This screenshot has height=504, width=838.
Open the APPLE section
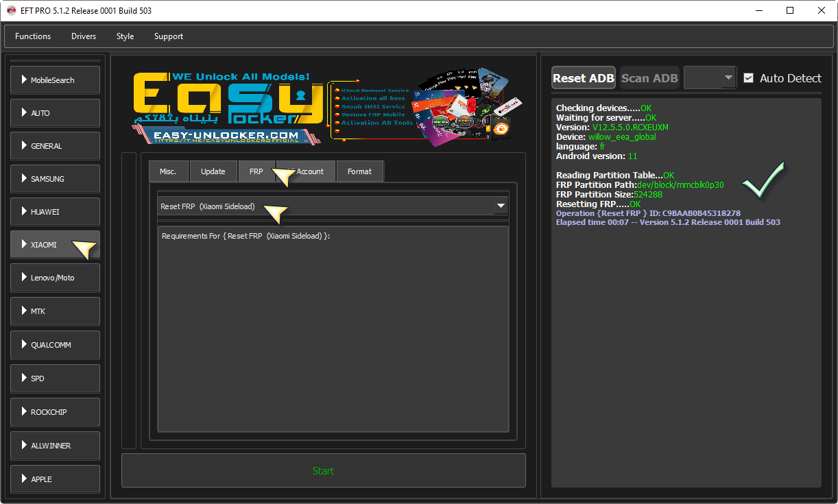(x=56, y=479)
